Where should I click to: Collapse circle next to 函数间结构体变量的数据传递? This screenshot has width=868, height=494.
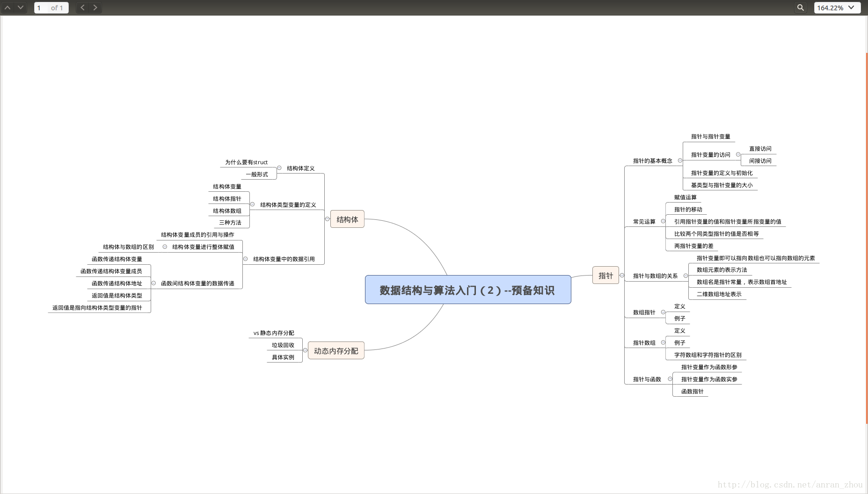point(153,283)
